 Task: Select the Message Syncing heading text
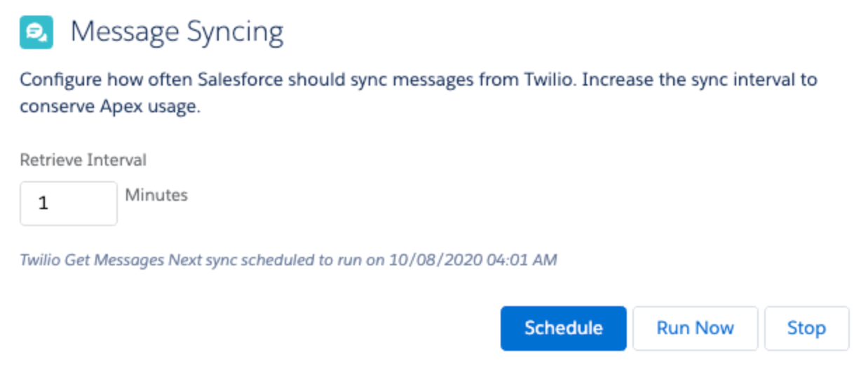pyautogui.click(x=177, y=33)
